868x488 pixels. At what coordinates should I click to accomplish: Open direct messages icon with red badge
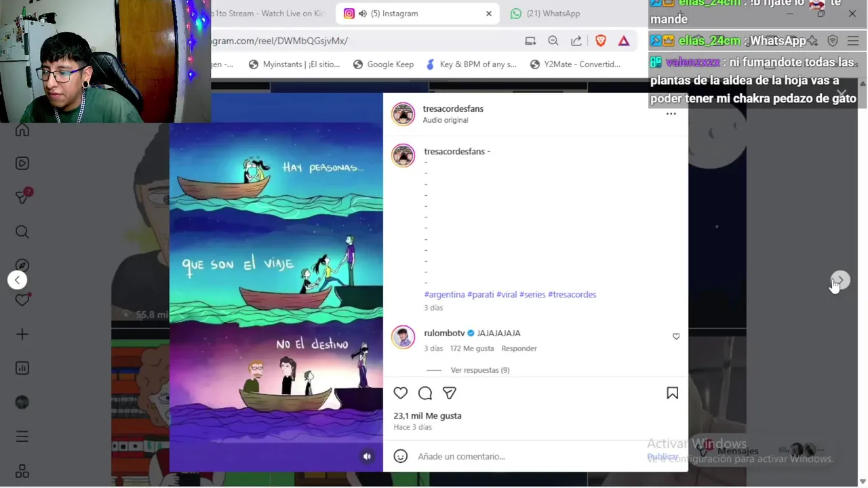(x=22, y=197)
